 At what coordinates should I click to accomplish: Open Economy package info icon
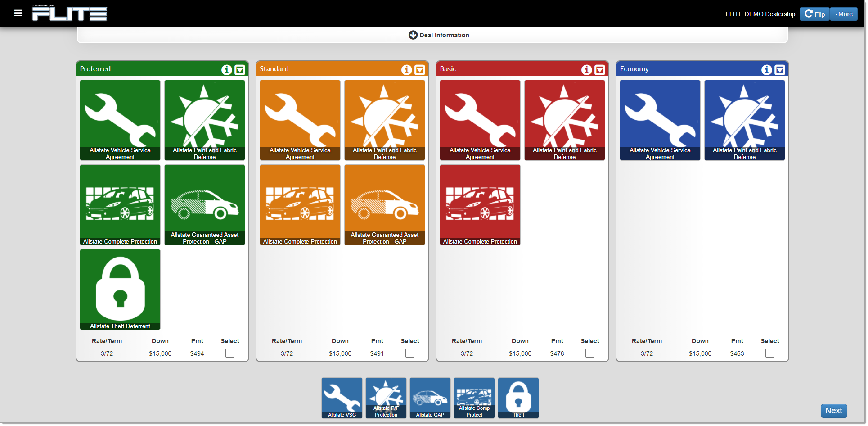[x=767, y=70]
